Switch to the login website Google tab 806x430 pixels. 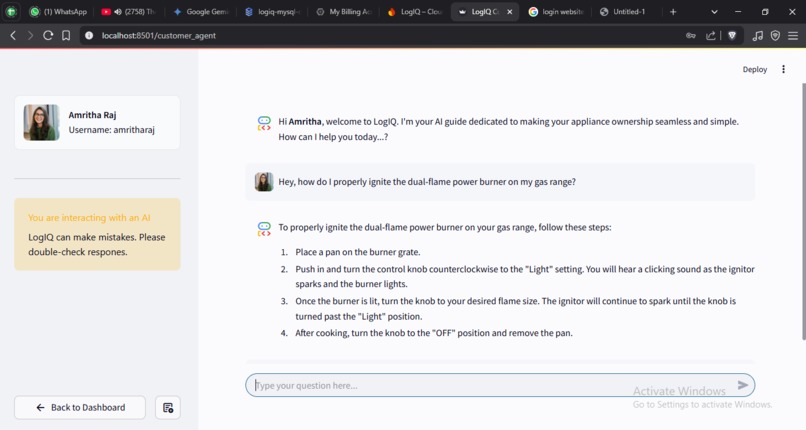(557, 11)
